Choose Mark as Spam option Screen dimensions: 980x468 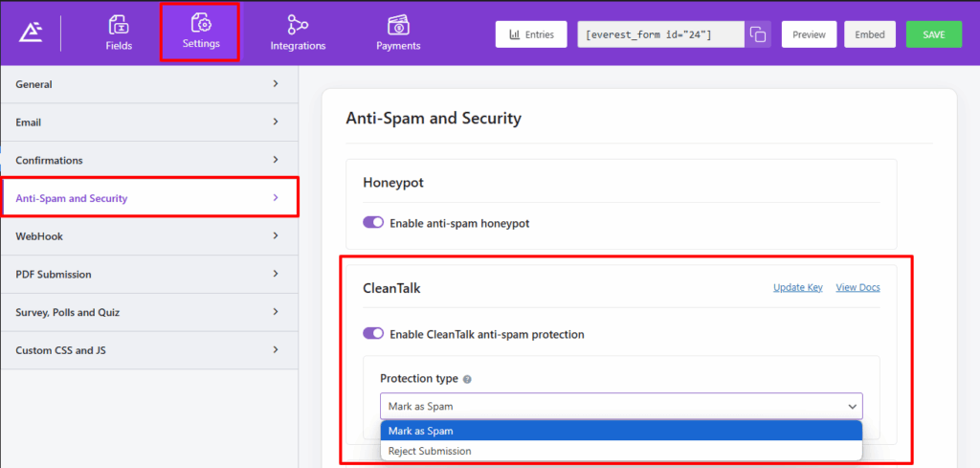pyautogui.click(x=621, y=431)
